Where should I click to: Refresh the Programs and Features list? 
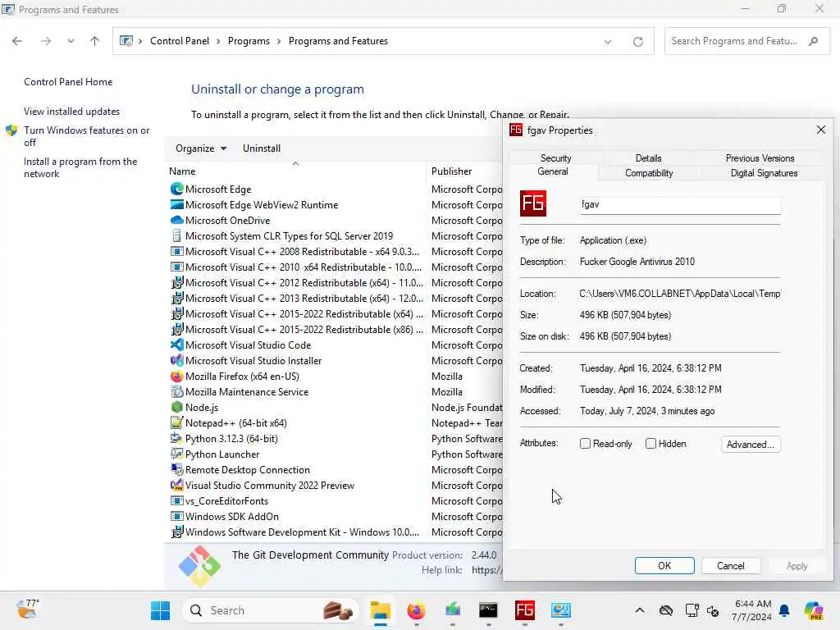(x=638, y=42)
